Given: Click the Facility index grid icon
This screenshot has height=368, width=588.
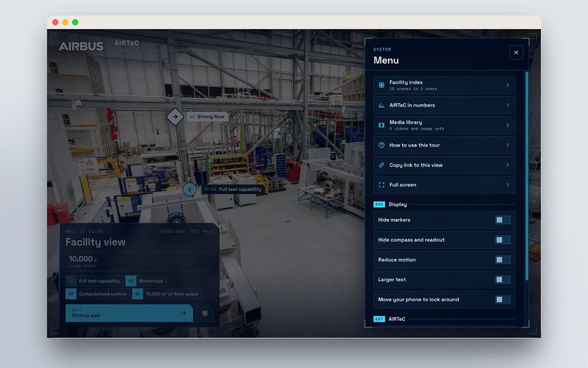Looking at the screenshot, I should click(x=381, y=85).
